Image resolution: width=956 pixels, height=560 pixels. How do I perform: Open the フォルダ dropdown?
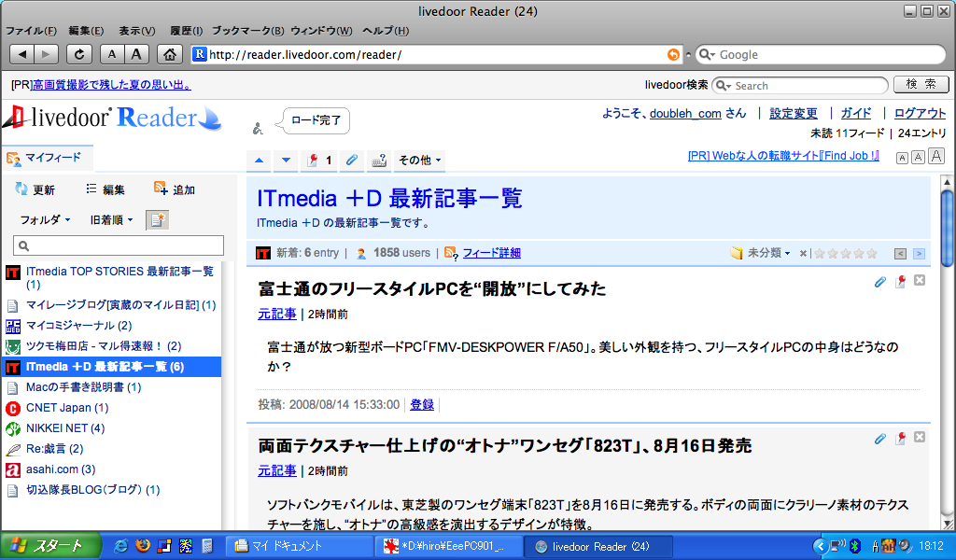coord(45,220)
